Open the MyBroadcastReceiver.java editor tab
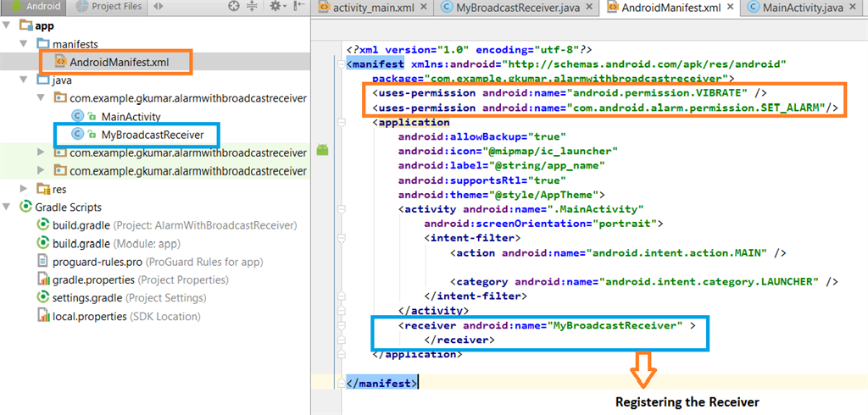The height and width of the screenshot is (415, 868). coord(516,8)
